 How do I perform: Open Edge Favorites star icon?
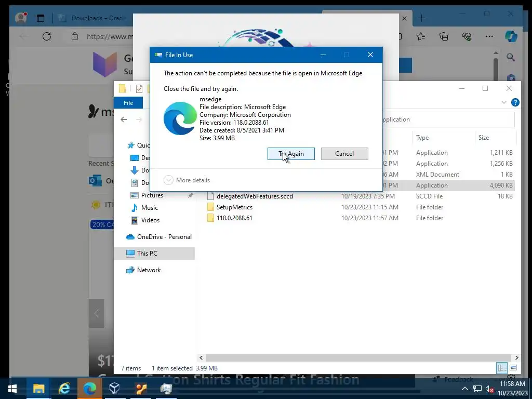(421, 36)
